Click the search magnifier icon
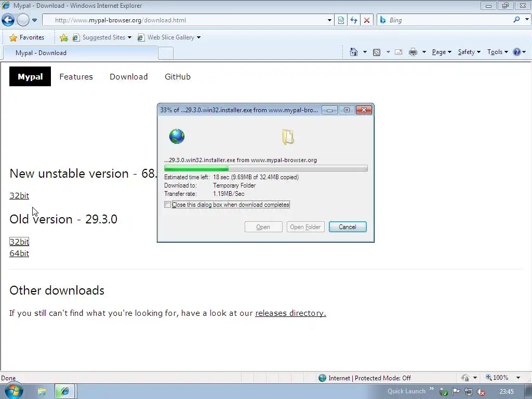The width and height of the screenshot is (532, 399). click(x=517, y=20)
